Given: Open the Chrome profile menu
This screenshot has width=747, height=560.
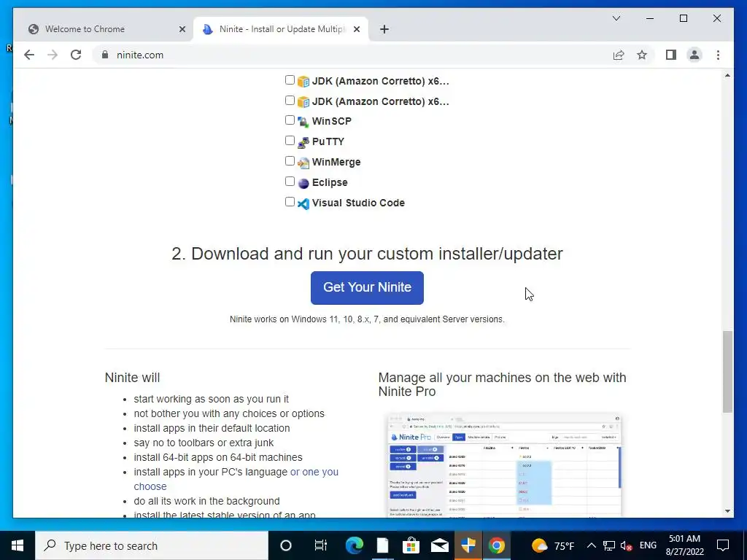Looking at the screenshot, I should tap(694, 55).
